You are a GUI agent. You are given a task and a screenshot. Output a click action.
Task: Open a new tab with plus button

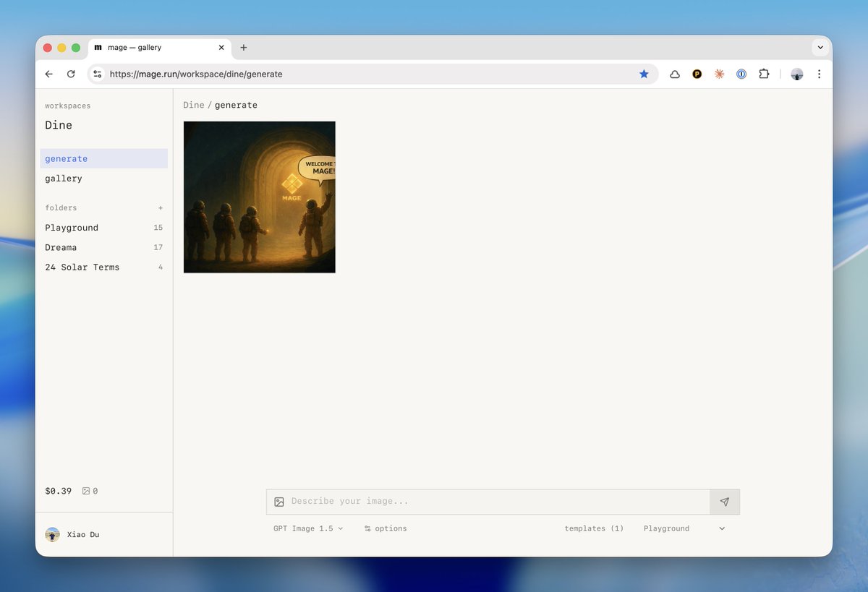click(x=244, y=48)
